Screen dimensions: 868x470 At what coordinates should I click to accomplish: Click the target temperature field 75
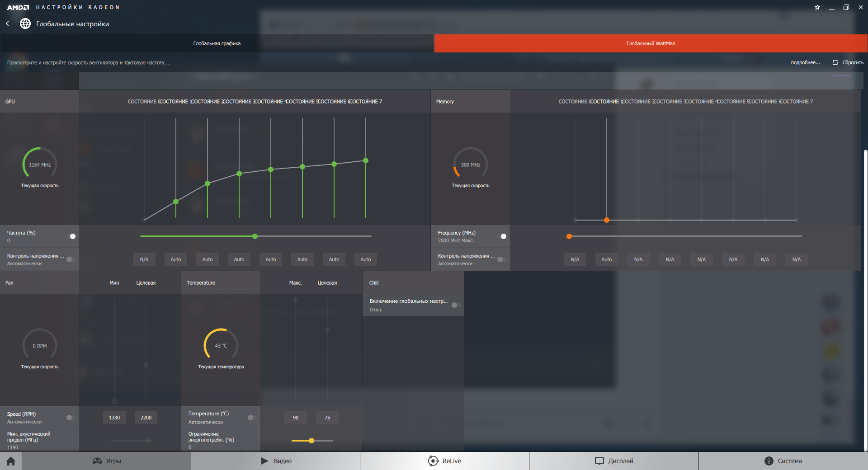[x=327, y=418]
